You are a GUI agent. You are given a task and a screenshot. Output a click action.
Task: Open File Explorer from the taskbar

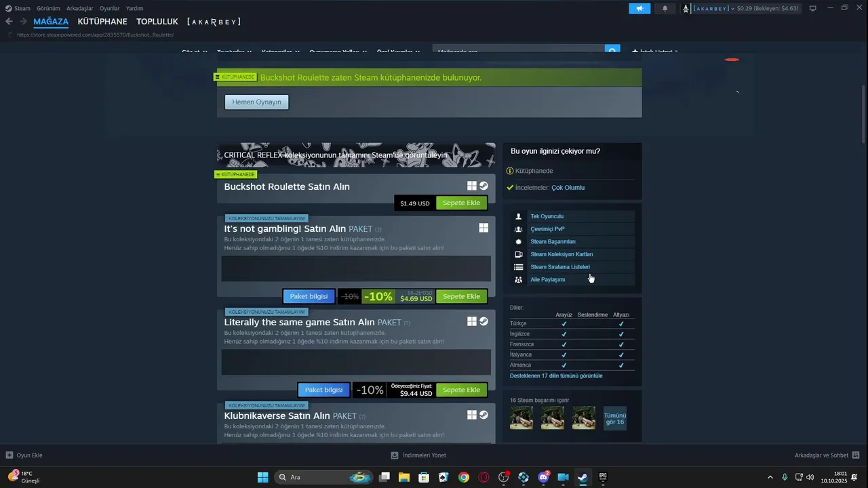pos(404,477)
